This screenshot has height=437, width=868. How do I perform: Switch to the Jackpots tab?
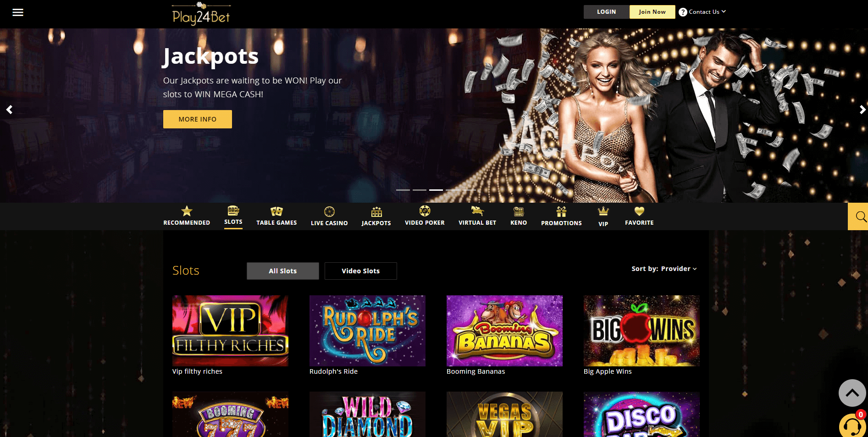(376, 216)
